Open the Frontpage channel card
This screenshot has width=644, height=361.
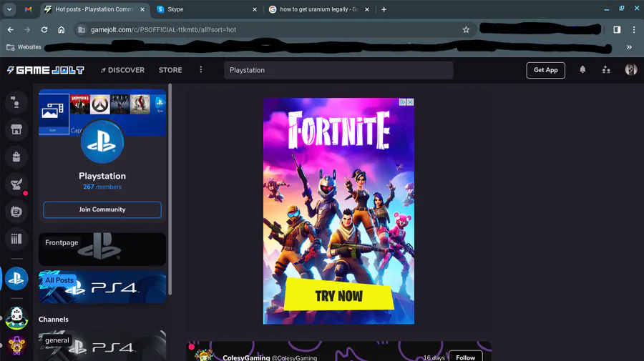tap(102, 249)
